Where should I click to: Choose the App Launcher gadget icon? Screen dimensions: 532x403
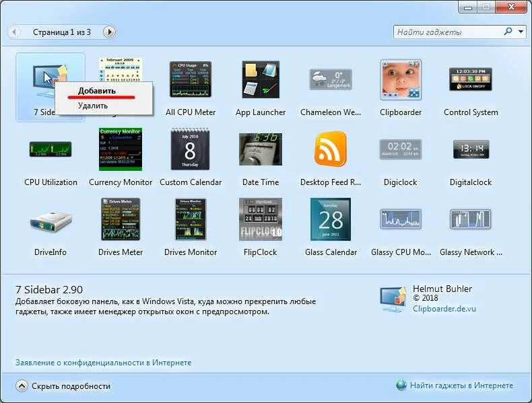click(x=261, y=79)
